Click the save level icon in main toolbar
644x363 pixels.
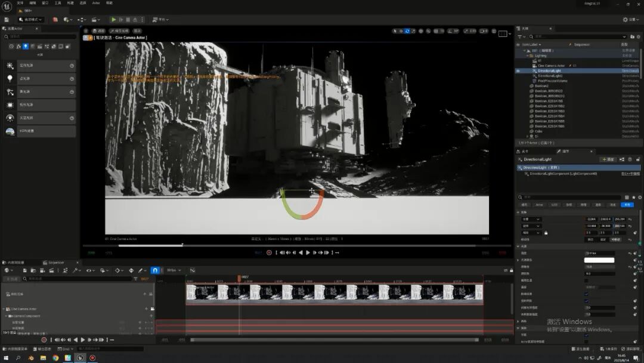(x=7, y=19)
